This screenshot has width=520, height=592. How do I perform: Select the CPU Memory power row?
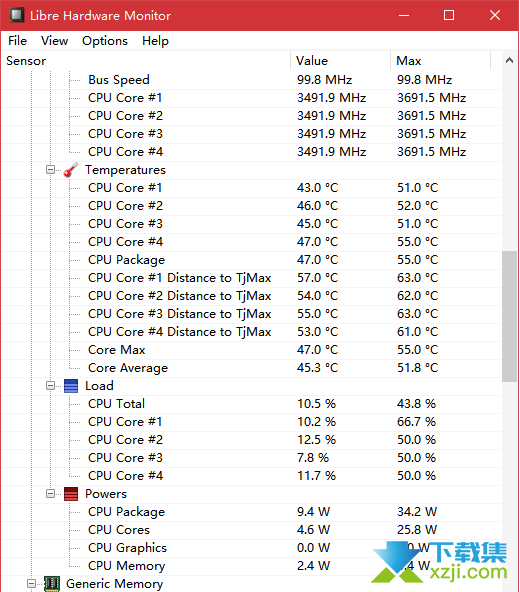[x=252, y=566]
